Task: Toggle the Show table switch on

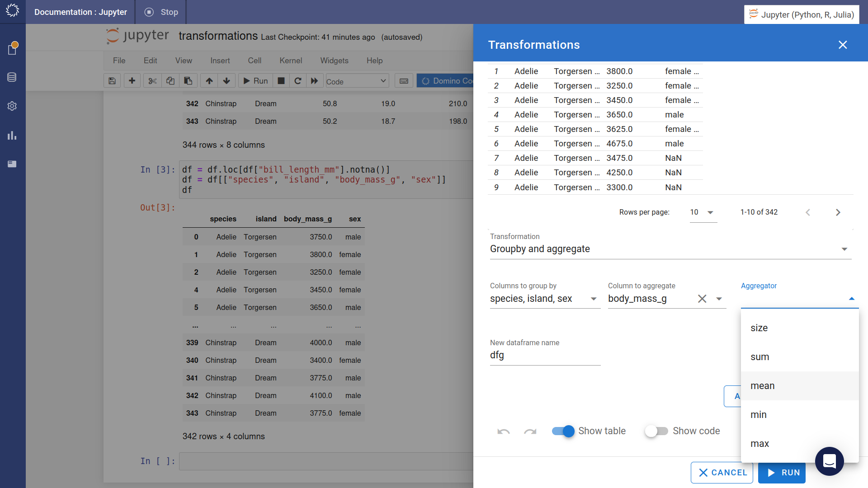Action: tap(563, 431)
